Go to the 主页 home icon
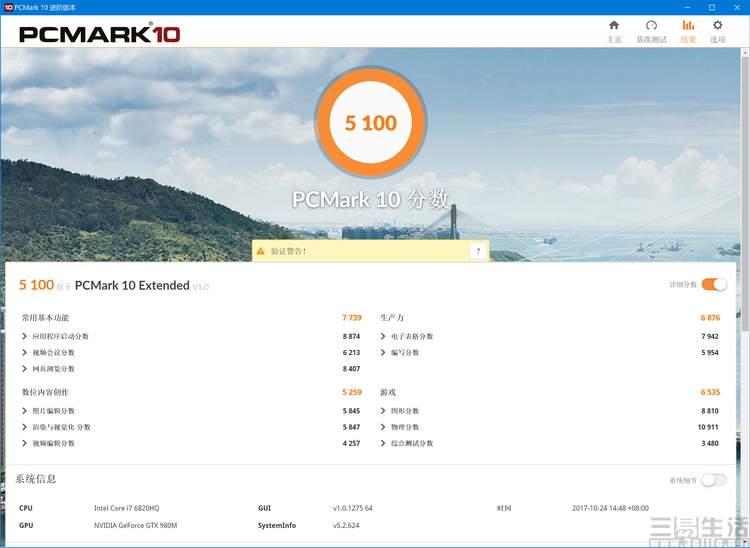 pyautogui.click(x=614, y=25)
